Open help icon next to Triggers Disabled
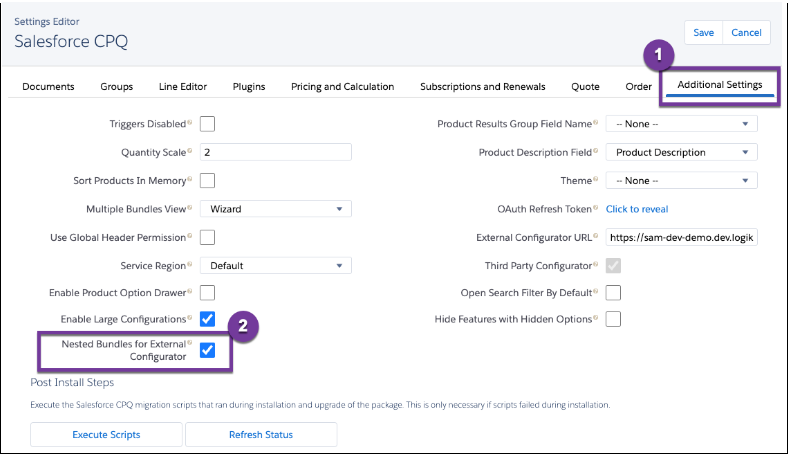788x454 pixels. point(189,122)
